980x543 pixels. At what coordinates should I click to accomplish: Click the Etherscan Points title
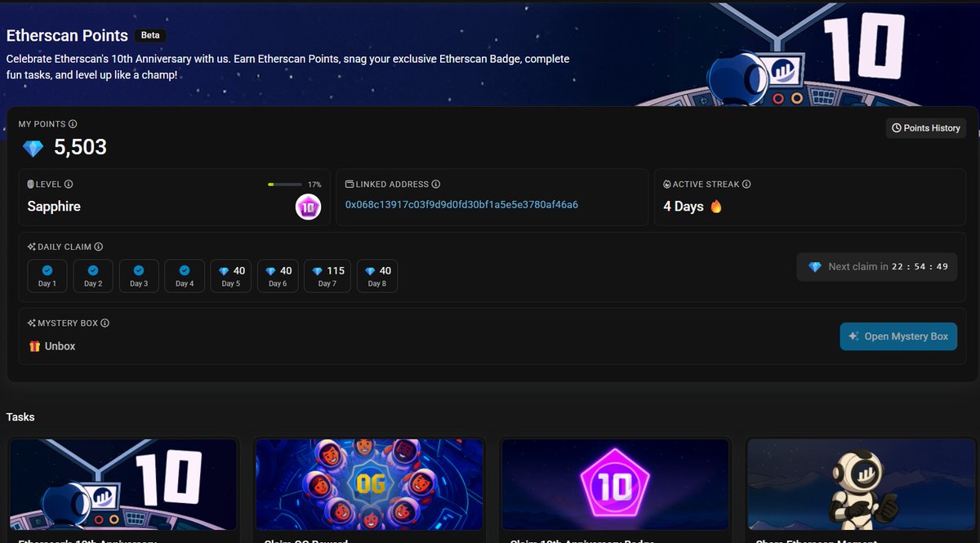[x=67, y=35]
